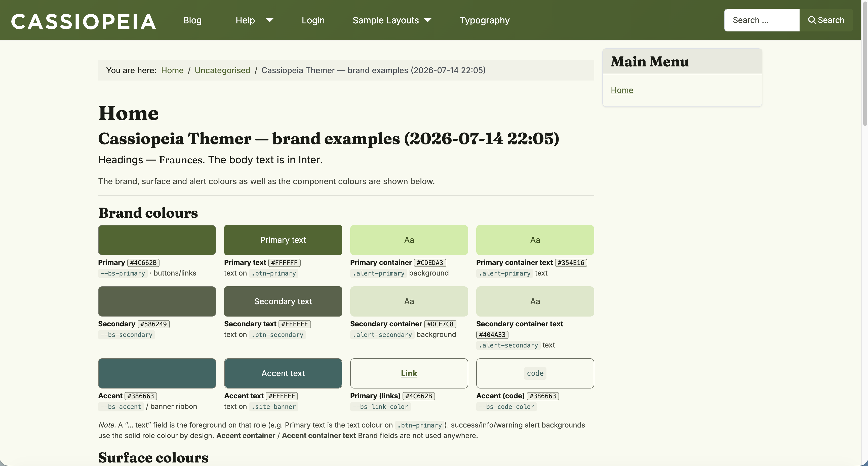This screenshot has height=466, width=868.
Task: Click the Secondary container text swatch
Action: coord(535,301)
